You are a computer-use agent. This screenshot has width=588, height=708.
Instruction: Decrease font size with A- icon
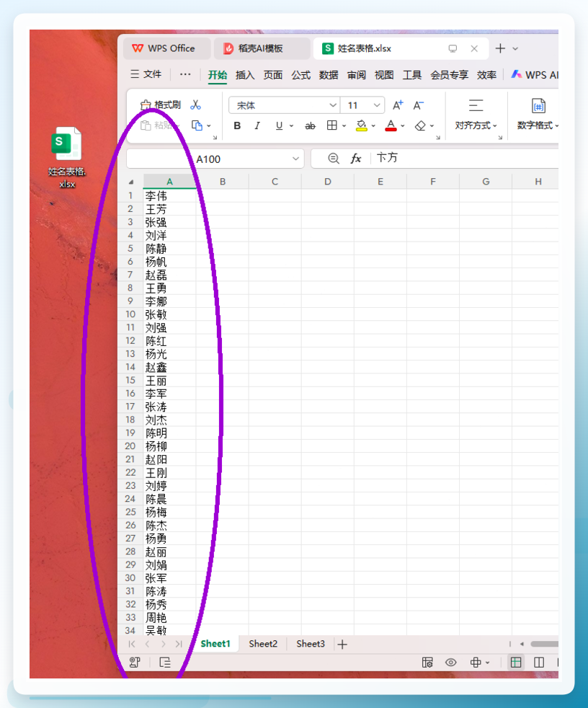point(419,105)
